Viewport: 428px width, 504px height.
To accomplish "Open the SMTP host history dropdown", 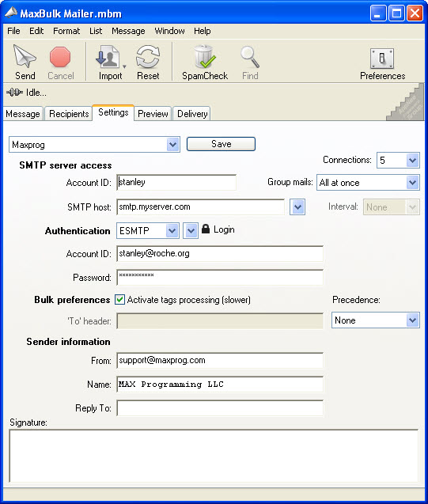I will (x=297, y=207).
